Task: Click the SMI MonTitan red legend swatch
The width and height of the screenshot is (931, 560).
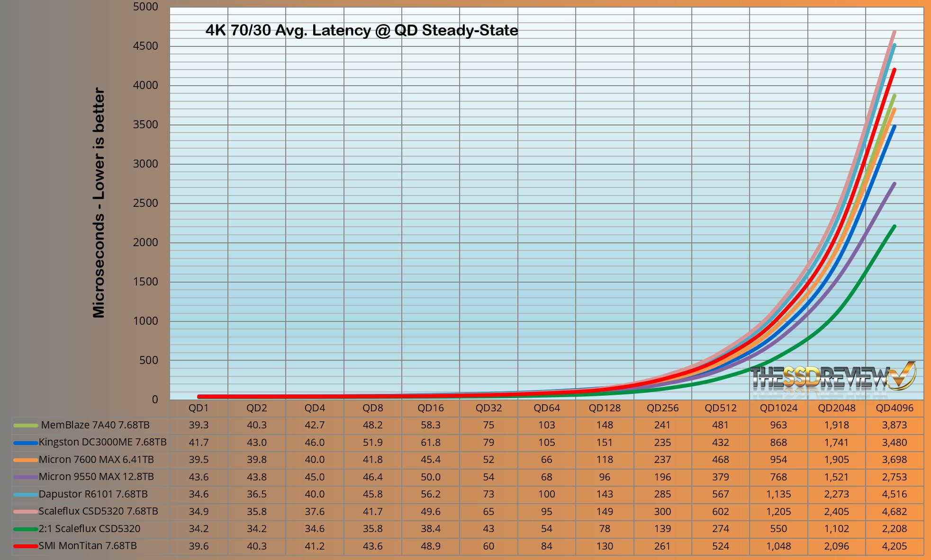Action: (26, 546)
